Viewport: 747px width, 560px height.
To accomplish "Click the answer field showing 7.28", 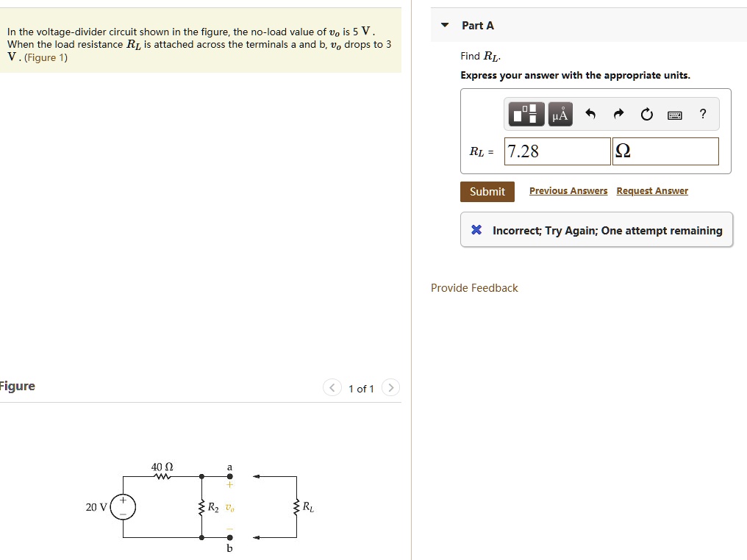I will coord(556,151).
